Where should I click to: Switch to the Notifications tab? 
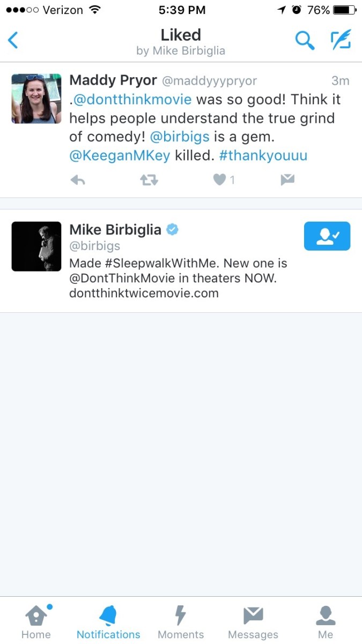point(108,623)
